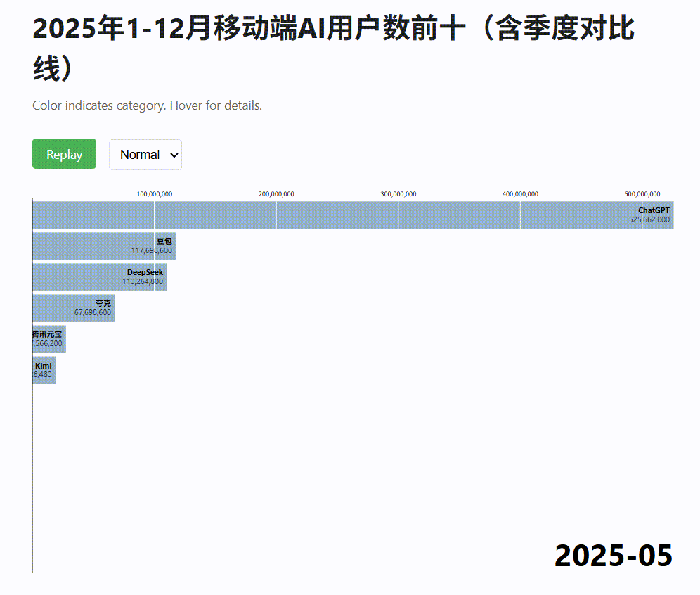
Task: Click the 100,000,000 axis label
Action: tap(155, 193)
